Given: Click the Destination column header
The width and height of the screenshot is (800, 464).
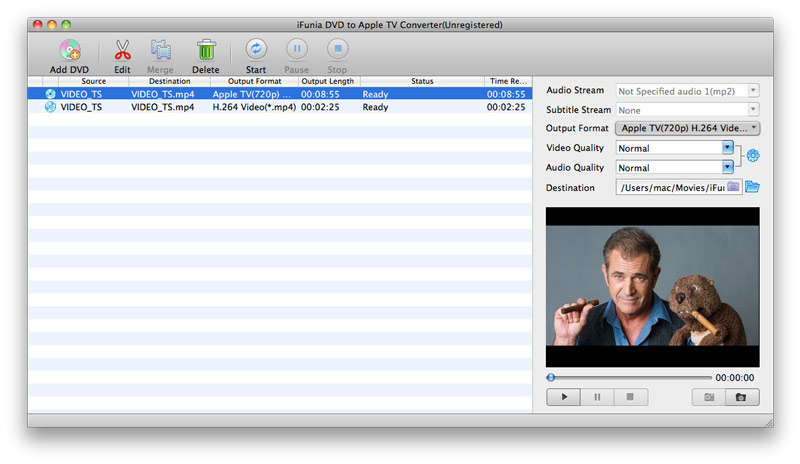Looking at the screenshot, I should 169,81.
